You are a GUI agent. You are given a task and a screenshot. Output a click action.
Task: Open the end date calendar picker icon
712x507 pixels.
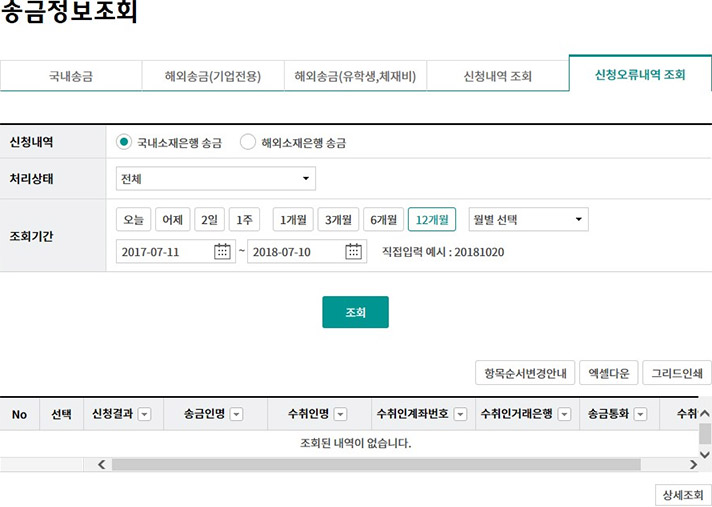(x=354, y=252)
